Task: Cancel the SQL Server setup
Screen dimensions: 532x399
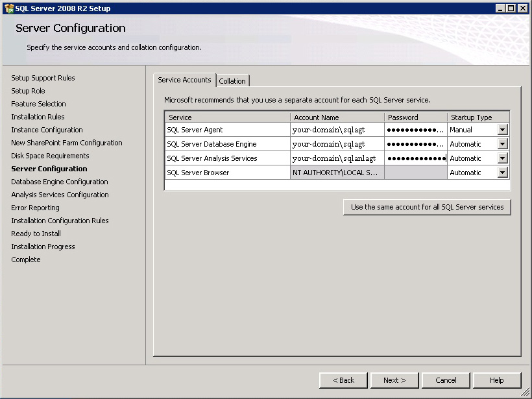Action: 446,380
